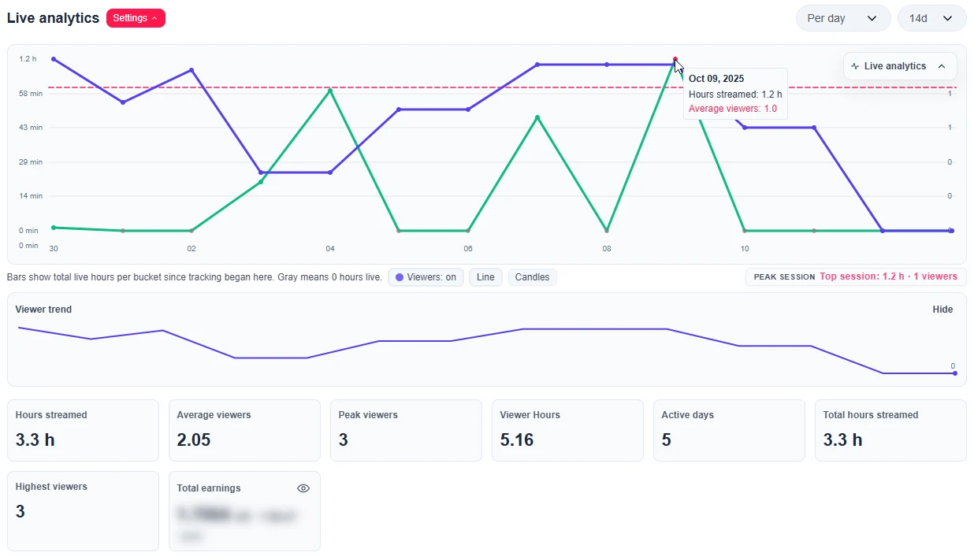Click the PEAK SESSION label
974x560 pixels.
784,277
